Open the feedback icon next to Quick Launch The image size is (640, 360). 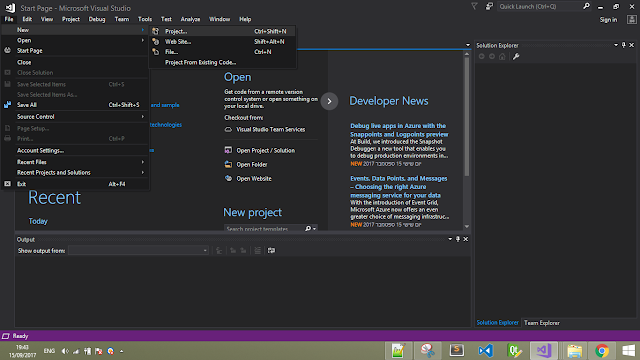[489, 6]
